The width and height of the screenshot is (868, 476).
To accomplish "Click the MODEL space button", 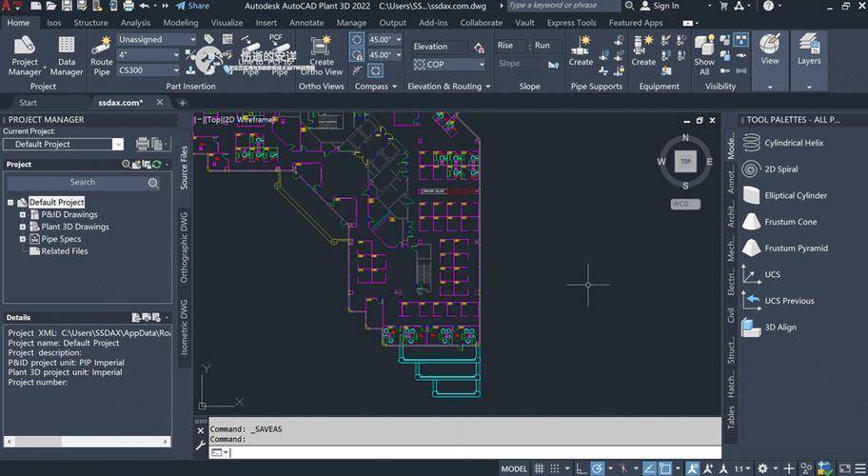I will [514, 468].
